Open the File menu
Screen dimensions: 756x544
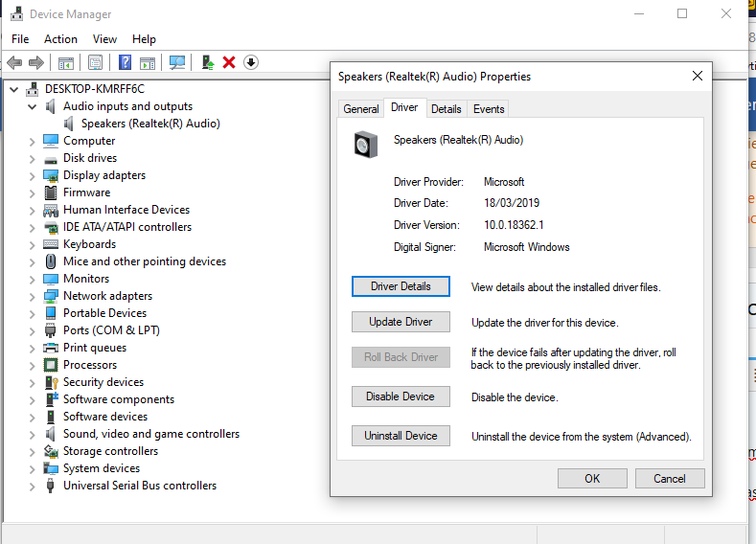coord(20,39)
